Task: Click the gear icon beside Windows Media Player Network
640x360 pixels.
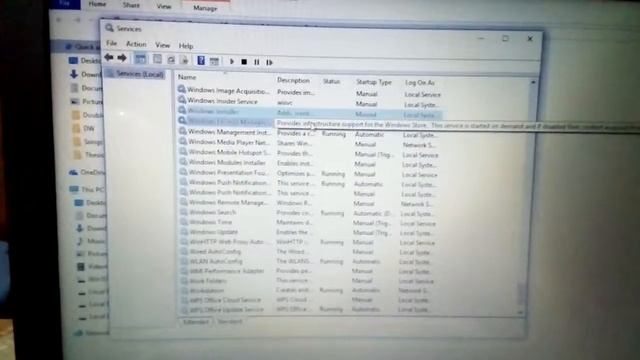Action: [183, 141]
